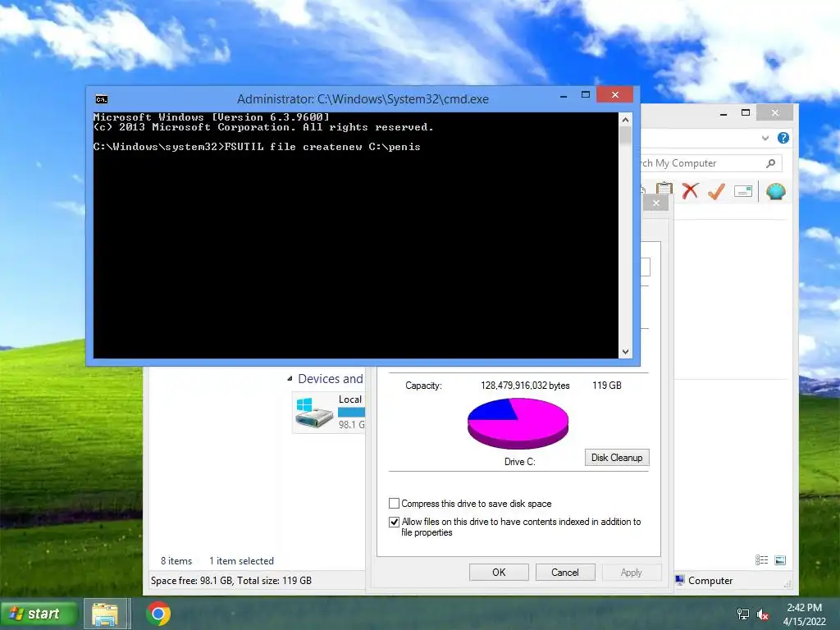Minimize the cmd.exe window
The width and height of the screenshot is (840, 630).
click(x=563, y=96)
